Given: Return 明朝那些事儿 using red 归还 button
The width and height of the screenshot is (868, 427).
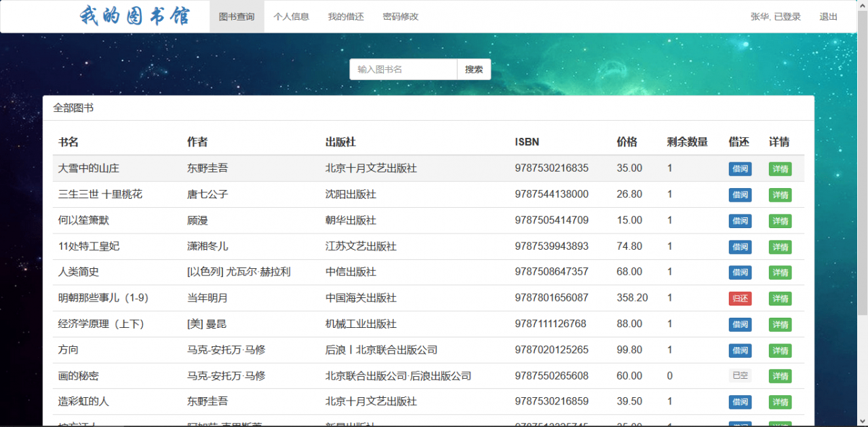Looking at the screenshot, I should point(740,299).
